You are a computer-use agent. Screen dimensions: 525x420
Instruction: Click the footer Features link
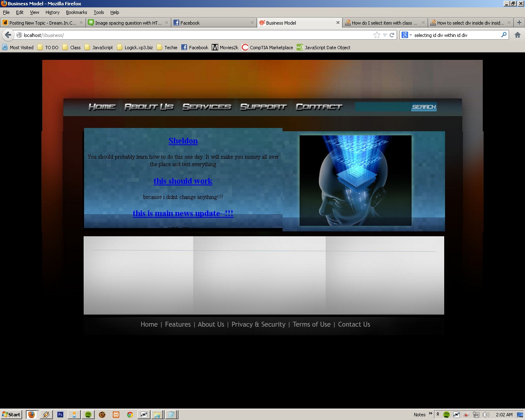(178, 324)
